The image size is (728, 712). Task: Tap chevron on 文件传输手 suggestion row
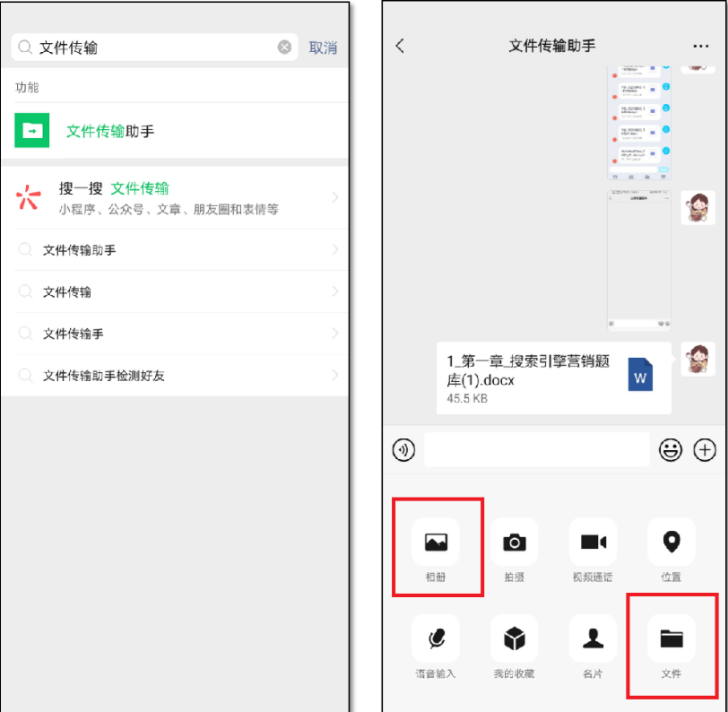click(x=335, y=334)
